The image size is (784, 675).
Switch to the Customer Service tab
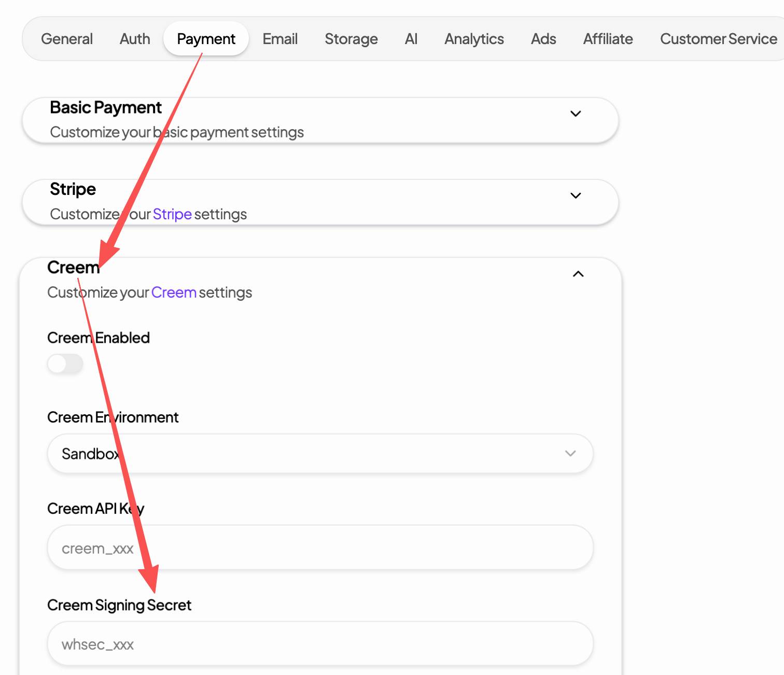click(x=718, y=39)
